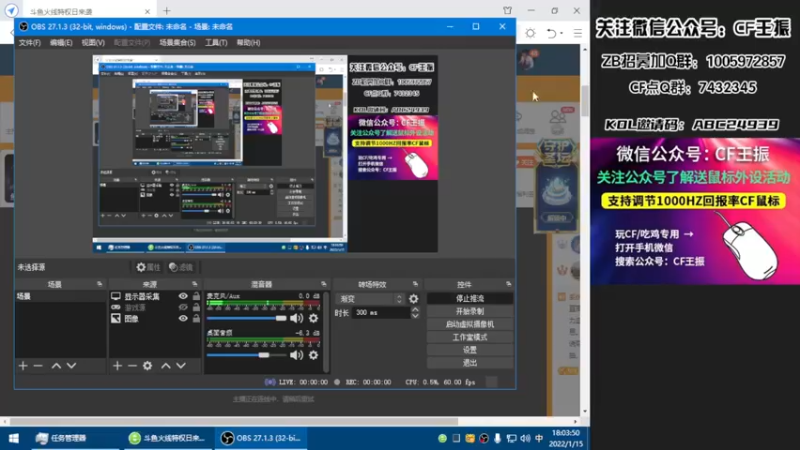Open browser skin shirt icon in title bar

click(507, 11)
